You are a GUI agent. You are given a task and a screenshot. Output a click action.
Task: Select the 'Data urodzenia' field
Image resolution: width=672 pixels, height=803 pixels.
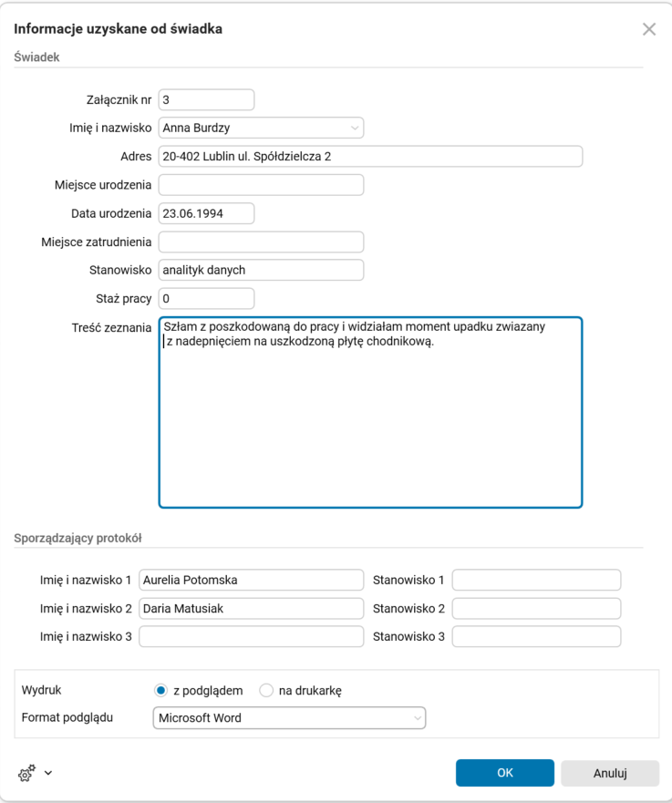[206, 213]
